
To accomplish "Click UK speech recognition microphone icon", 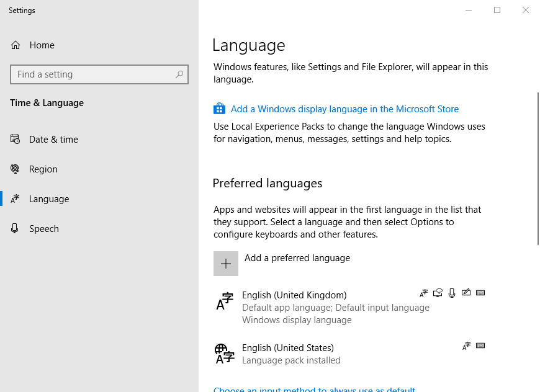I will [x=452, y=293].
